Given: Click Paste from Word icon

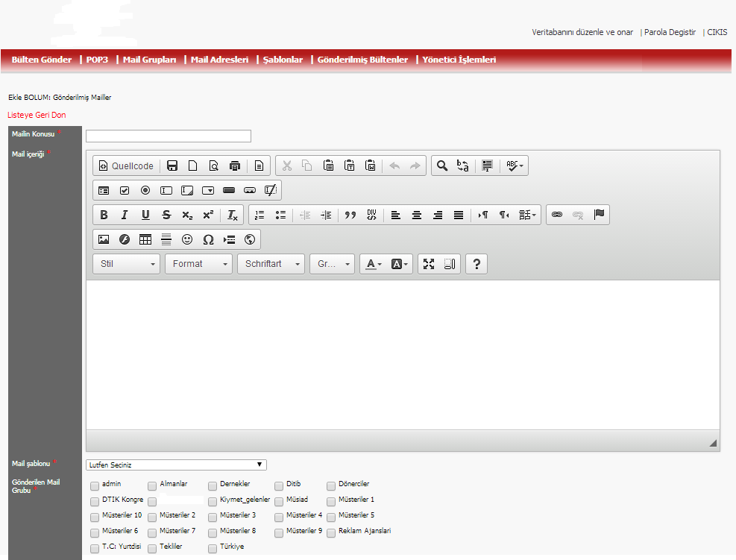Looking at the screenshot, I should (371, 166).
